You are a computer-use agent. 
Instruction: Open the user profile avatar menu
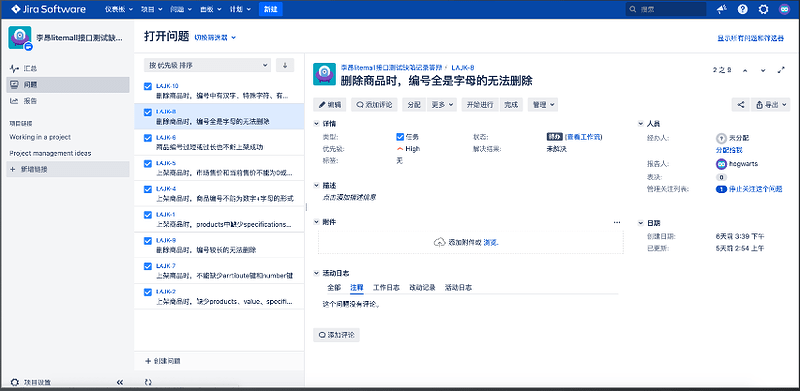tap(784, 9)
